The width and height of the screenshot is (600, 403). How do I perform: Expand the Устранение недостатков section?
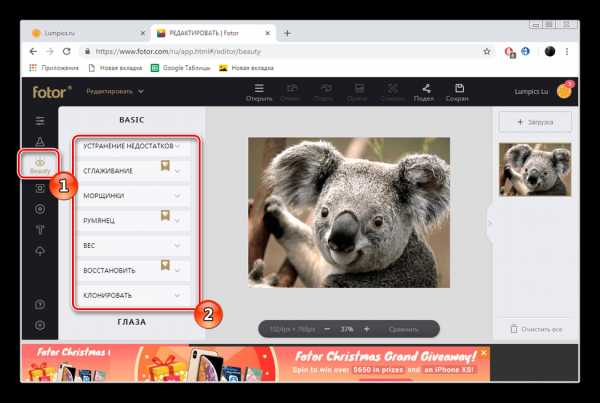(133, 146)
